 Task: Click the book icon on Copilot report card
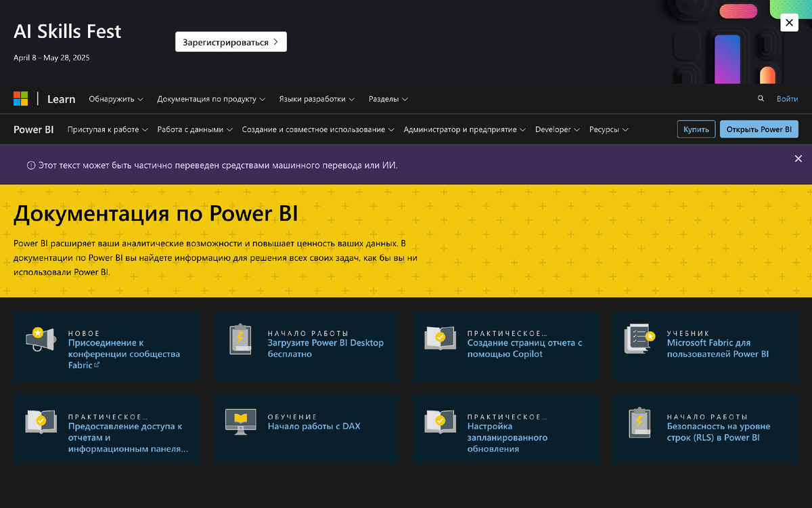click(440, 339)
